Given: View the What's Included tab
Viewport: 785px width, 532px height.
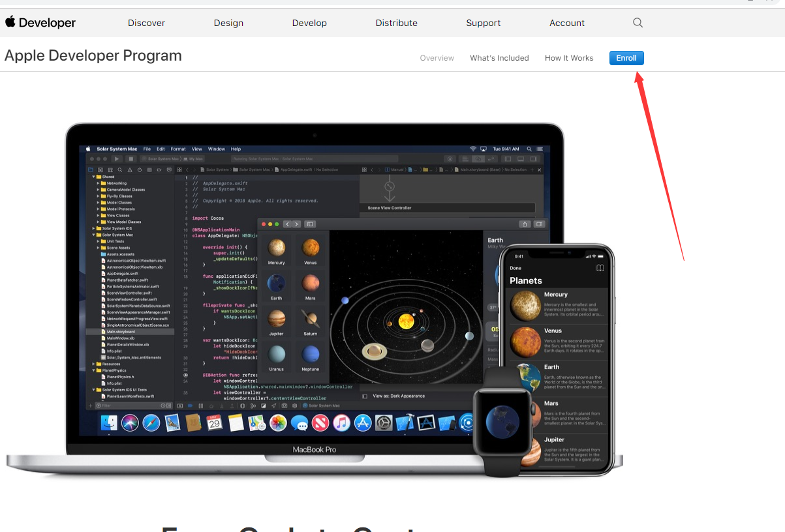Looking at the screenshot, I should (499, 58).
